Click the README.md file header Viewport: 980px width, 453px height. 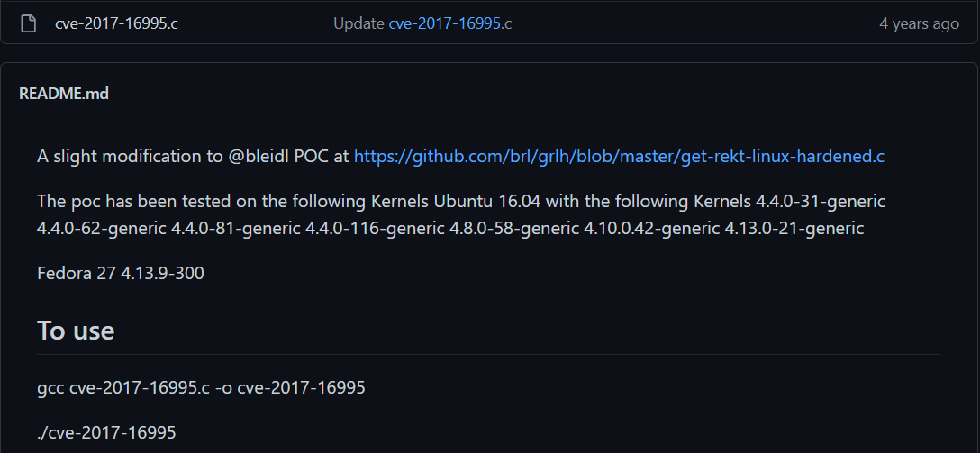tap(64, 94)
